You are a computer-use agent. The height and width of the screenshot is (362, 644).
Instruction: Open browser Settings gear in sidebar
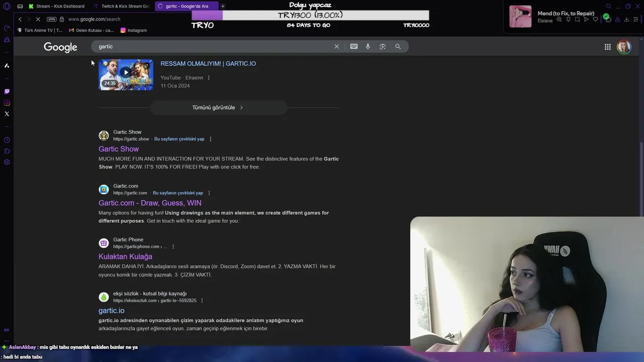7,162
